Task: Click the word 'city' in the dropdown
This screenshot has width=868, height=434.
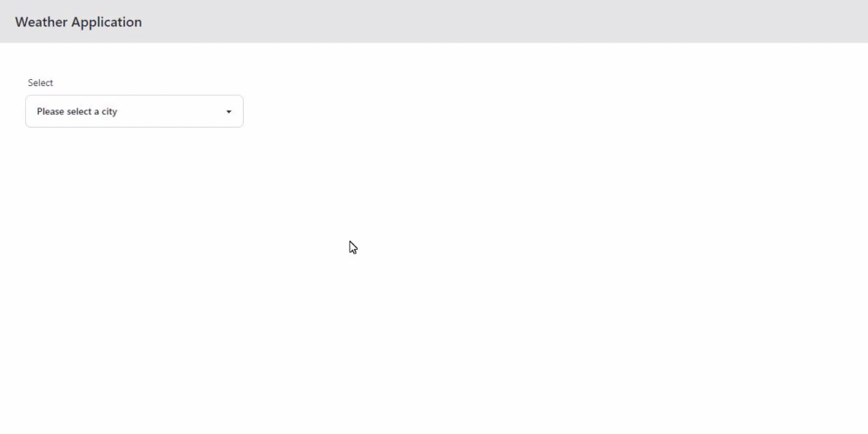Action: [x=109, y=112]
